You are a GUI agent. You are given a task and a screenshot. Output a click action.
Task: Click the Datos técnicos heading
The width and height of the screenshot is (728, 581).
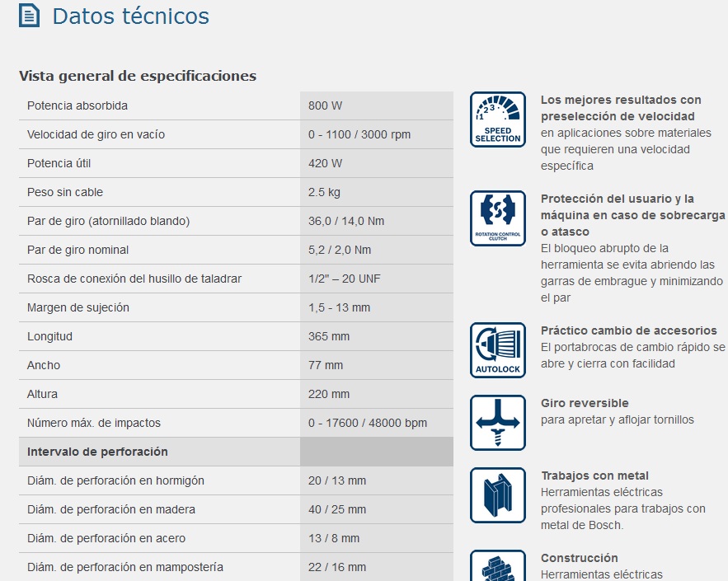130,16
